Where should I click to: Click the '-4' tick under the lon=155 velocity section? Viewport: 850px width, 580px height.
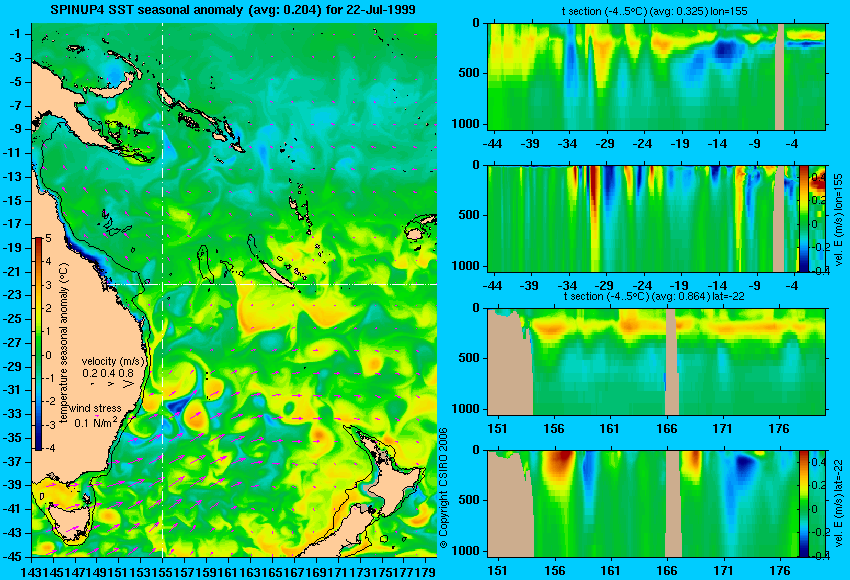pyautogui.click(x=794, y=286)
